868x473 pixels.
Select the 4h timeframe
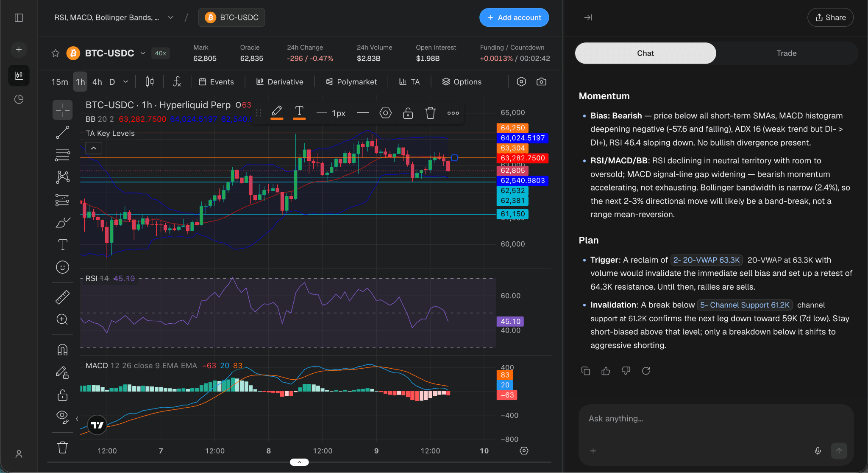[x=97, y=82]
